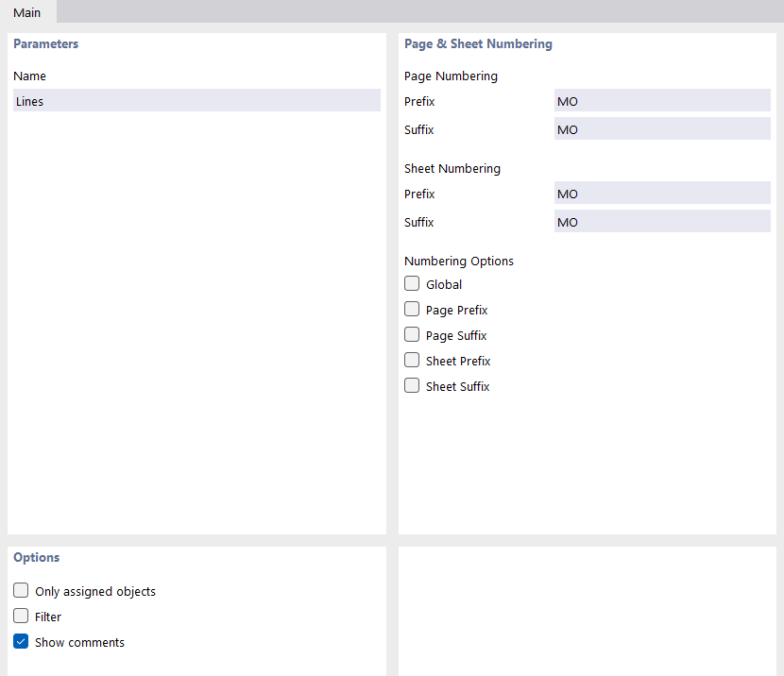Viewport: 784px width, 676px height.
Task: Click the Parameters panel header
Action: point(45,43)
